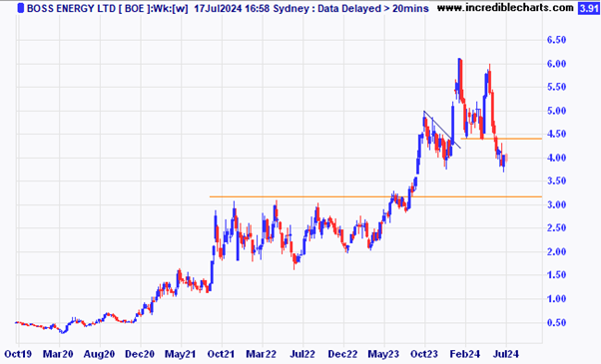Image resolution: width=601 pixels, height=364 pixels.
Task: Click the Jul24 date axis label
Action: point(506,354)
